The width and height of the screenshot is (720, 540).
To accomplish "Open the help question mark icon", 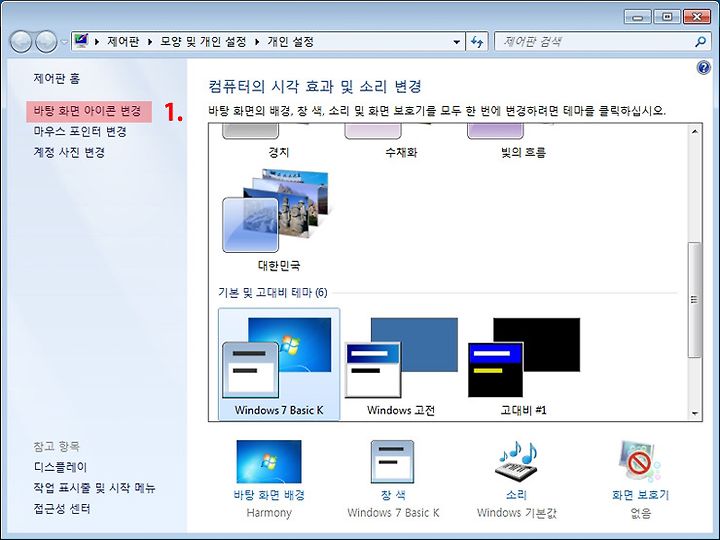I will tap(703, 68).
